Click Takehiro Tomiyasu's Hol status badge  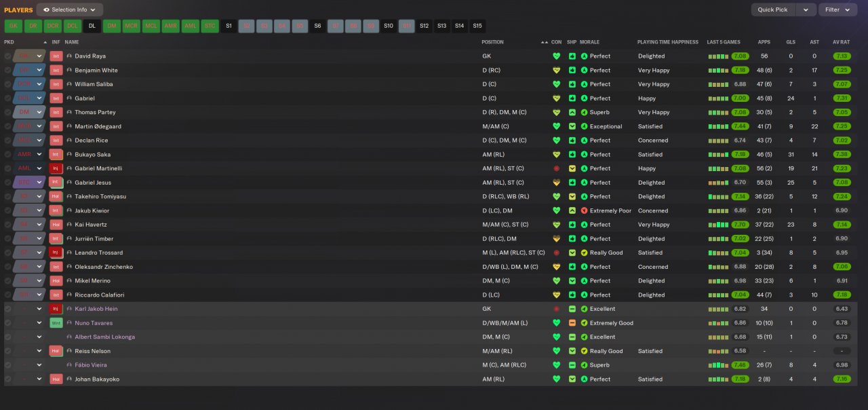56,197
